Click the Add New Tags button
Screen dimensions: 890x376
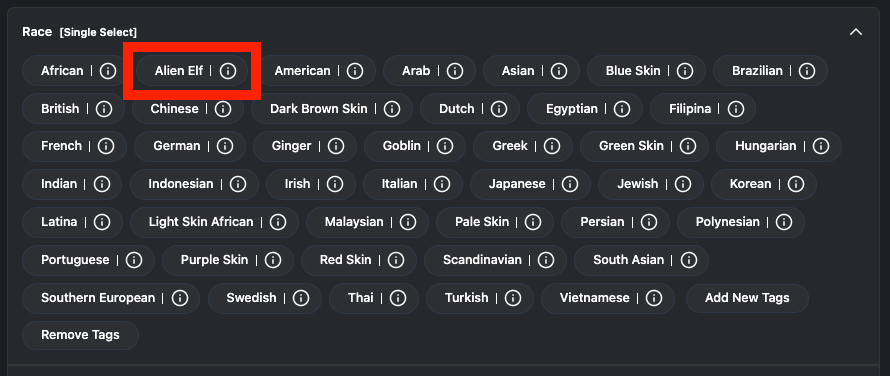(x=747, y=298)
